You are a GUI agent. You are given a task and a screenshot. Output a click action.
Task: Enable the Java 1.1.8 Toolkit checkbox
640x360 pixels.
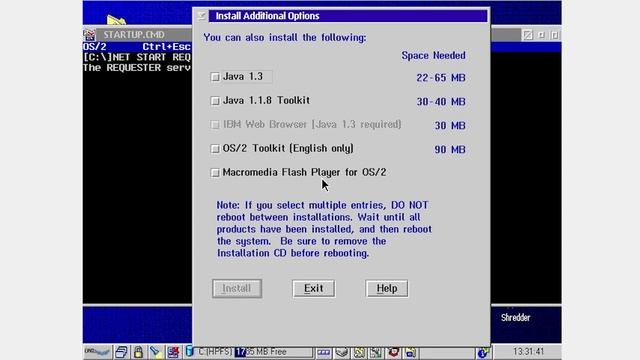[215, 100]
